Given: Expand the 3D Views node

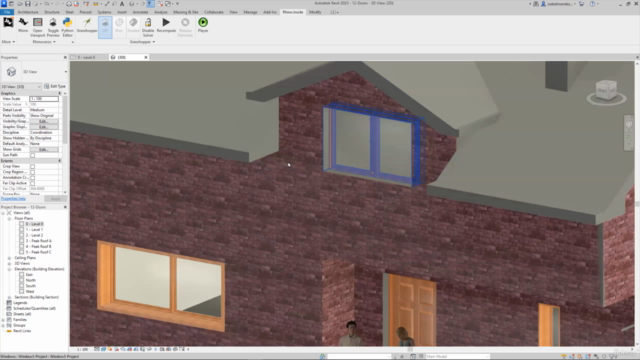Looking at the screenshot, I should click(x=9, y=264).
